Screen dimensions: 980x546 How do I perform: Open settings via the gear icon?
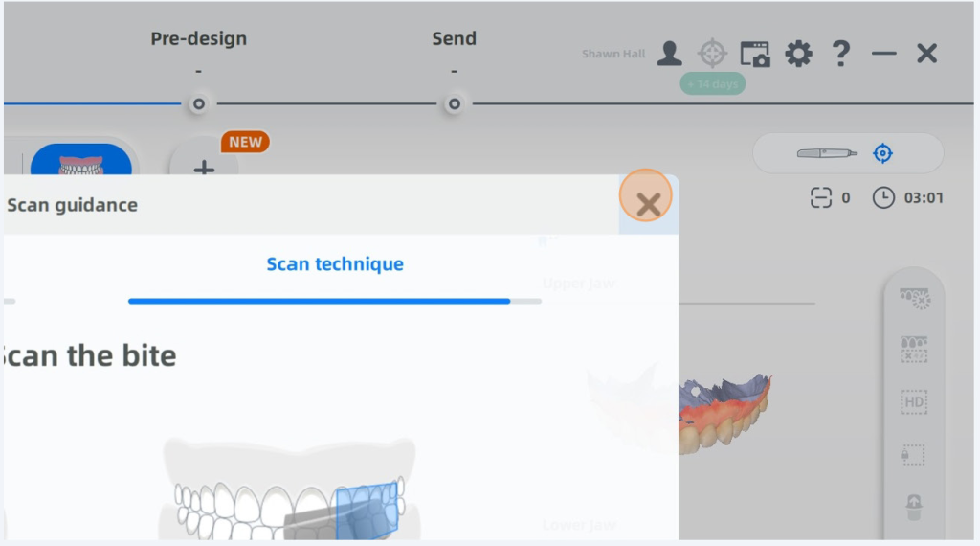[x=798, y=54]
